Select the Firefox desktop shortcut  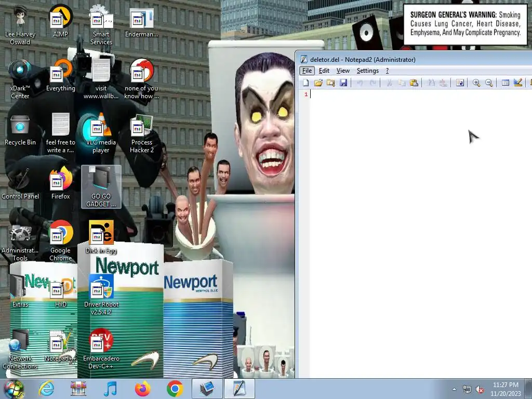60,183
